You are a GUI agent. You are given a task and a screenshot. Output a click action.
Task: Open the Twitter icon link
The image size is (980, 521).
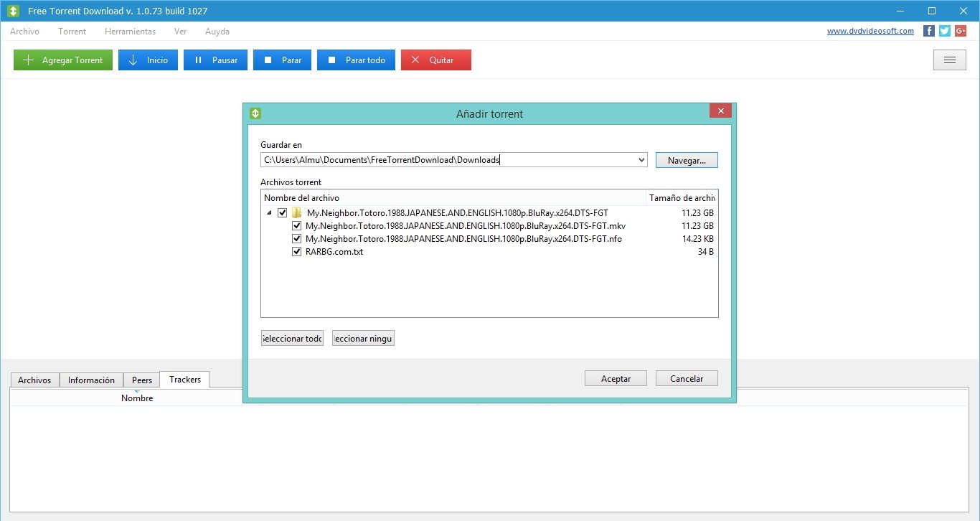945,31
